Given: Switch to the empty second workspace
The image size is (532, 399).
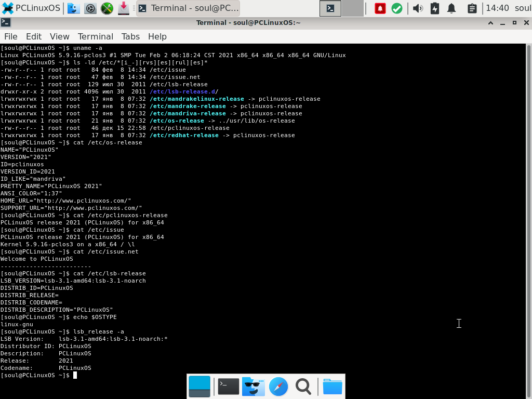Looking at the screenshot, I should (x=353, y=8).
